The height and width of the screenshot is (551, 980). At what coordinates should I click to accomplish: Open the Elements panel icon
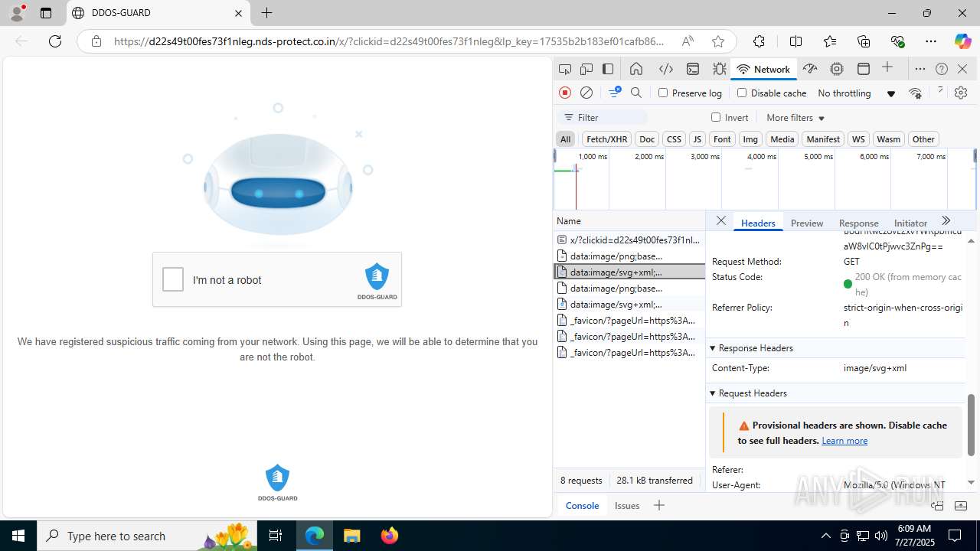click(x=666, y=69)
